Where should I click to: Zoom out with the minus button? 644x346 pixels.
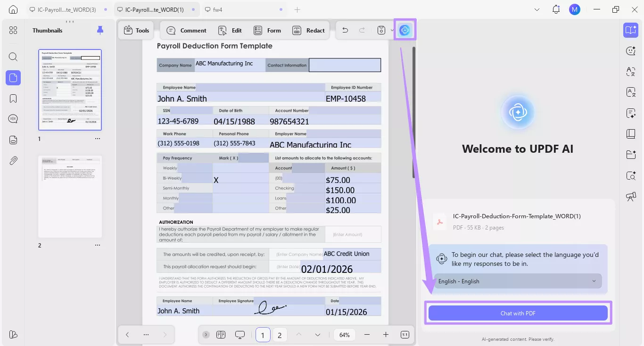coord(366,335)
